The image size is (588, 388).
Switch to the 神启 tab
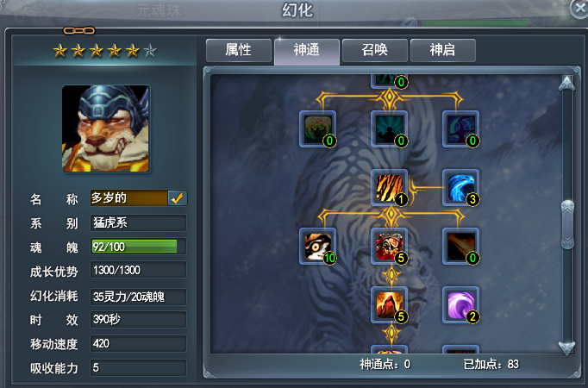443,50
